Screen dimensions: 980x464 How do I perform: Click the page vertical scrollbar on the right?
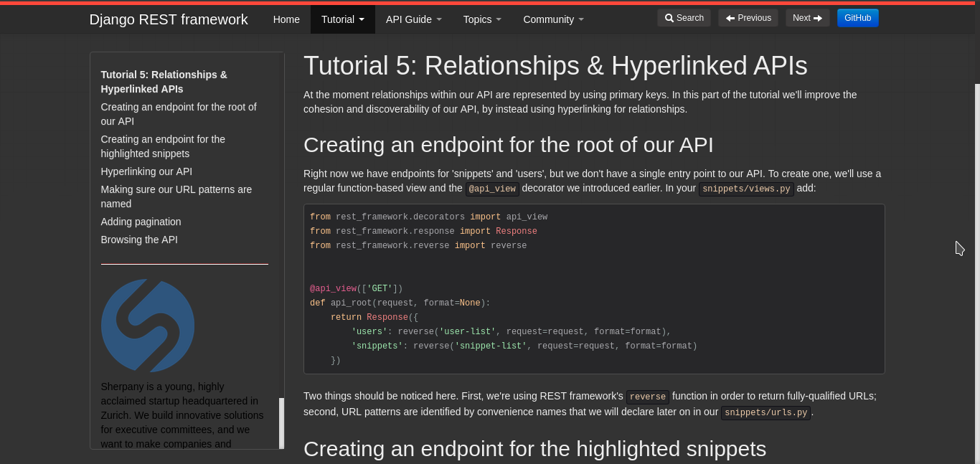(x=977, y=273)
